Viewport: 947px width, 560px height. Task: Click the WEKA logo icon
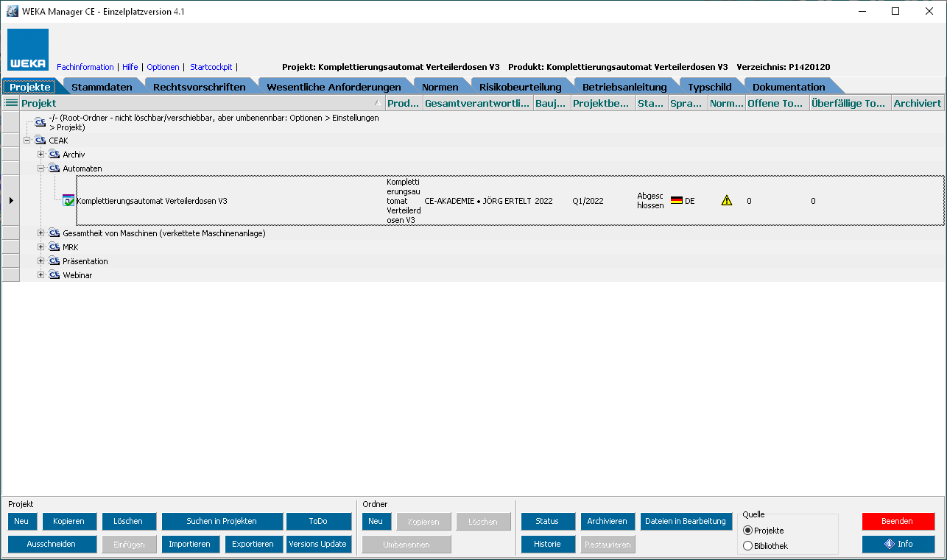tap(28, 50)
